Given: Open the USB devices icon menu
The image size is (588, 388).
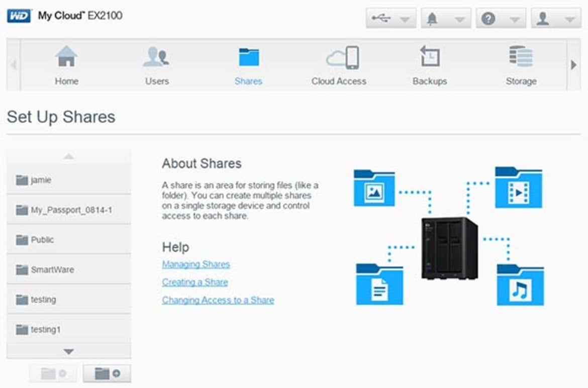Looking at the screenshot, I should 381,18.
